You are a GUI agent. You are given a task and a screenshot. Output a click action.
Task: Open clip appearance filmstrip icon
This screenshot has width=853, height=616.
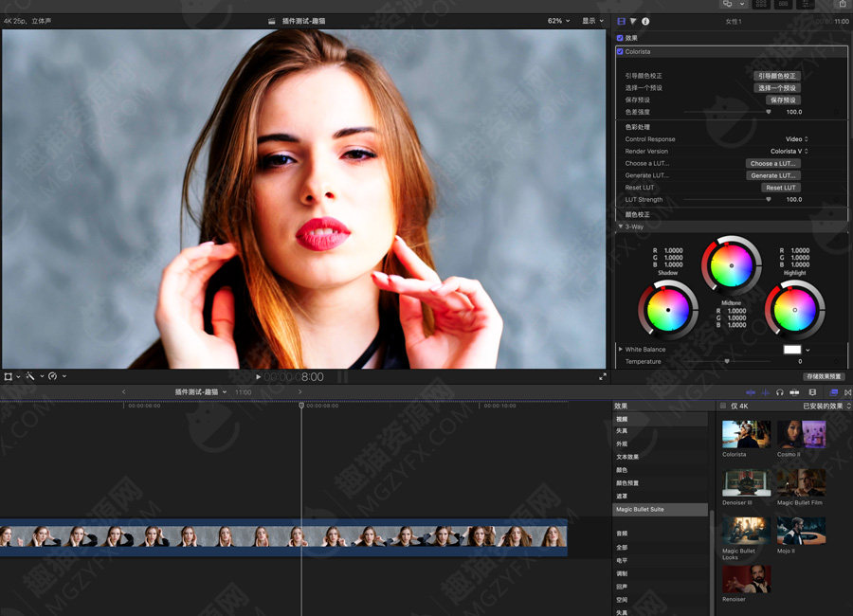[x=812, y=392]
